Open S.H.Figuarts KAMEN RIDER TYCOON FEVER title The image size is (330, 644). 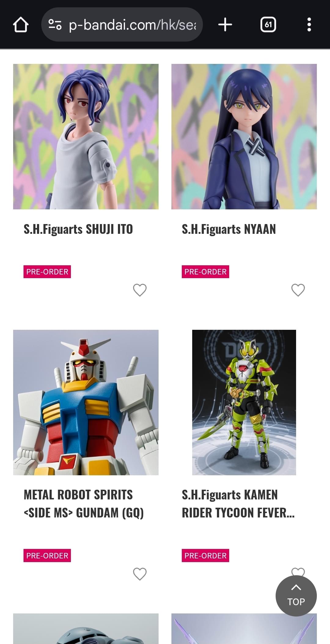(x=238, y=504)
